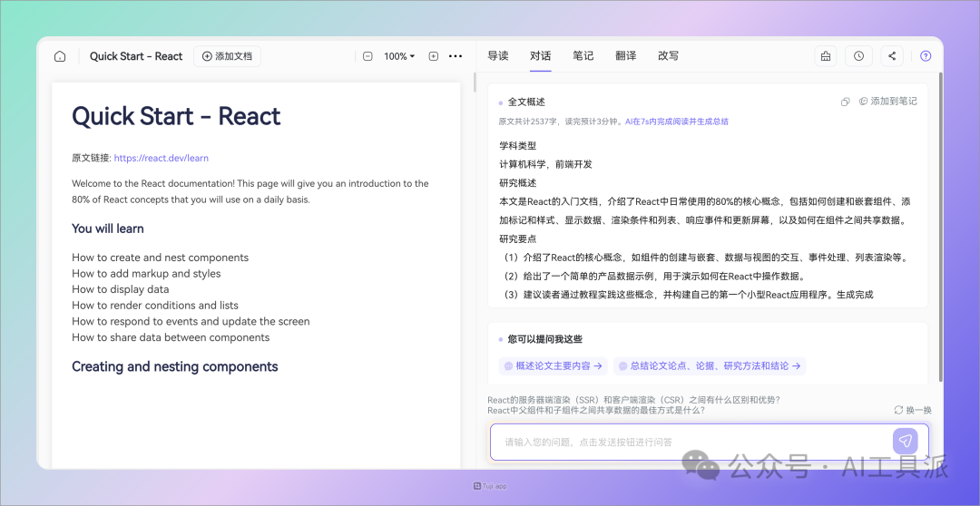980x506 pixels.
Task: Click the suggested question about SSR and CSR
Action: [633, 400]
